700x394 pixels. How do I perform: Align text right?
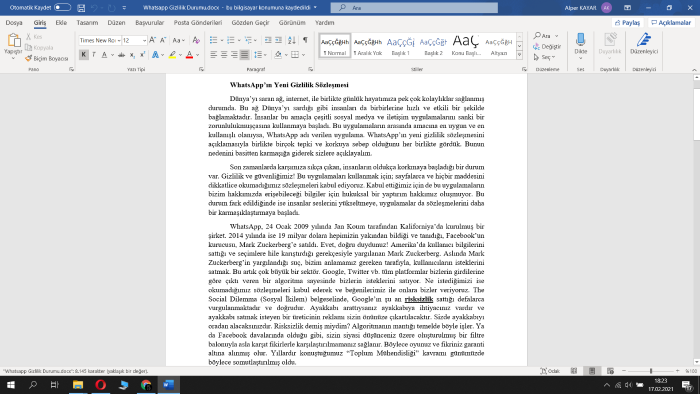(x=234, y=55)
